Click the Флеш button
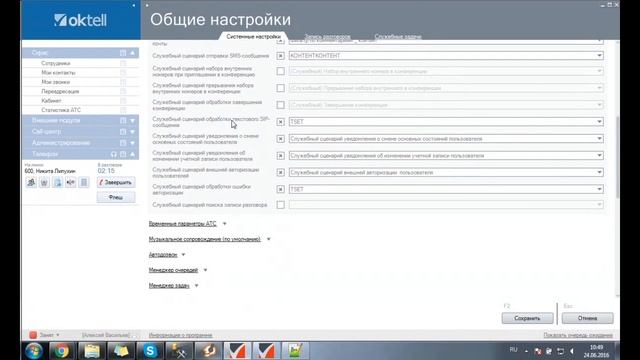Image resolution: width=640 pixels, height=360 pixels. tap(116, 198)
